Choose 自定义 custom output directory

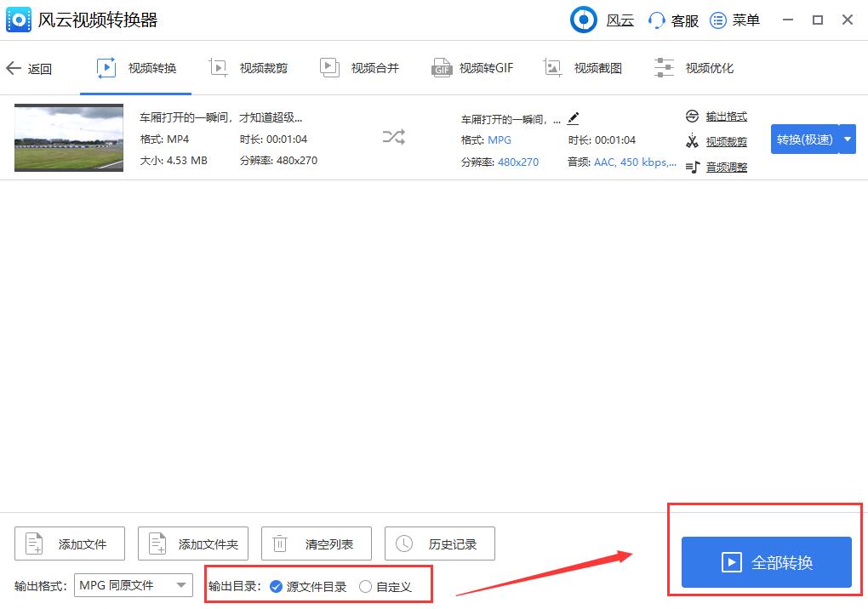[366, 586]
